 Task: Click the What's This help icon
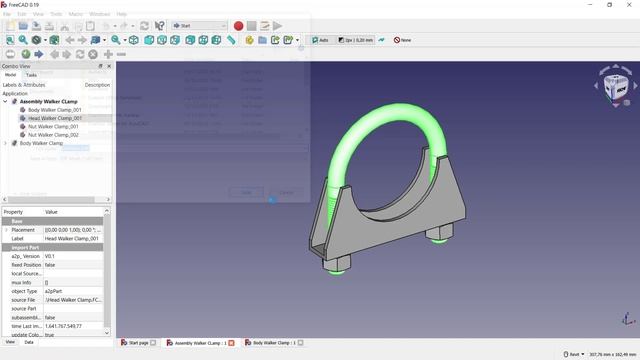[160, 26]
